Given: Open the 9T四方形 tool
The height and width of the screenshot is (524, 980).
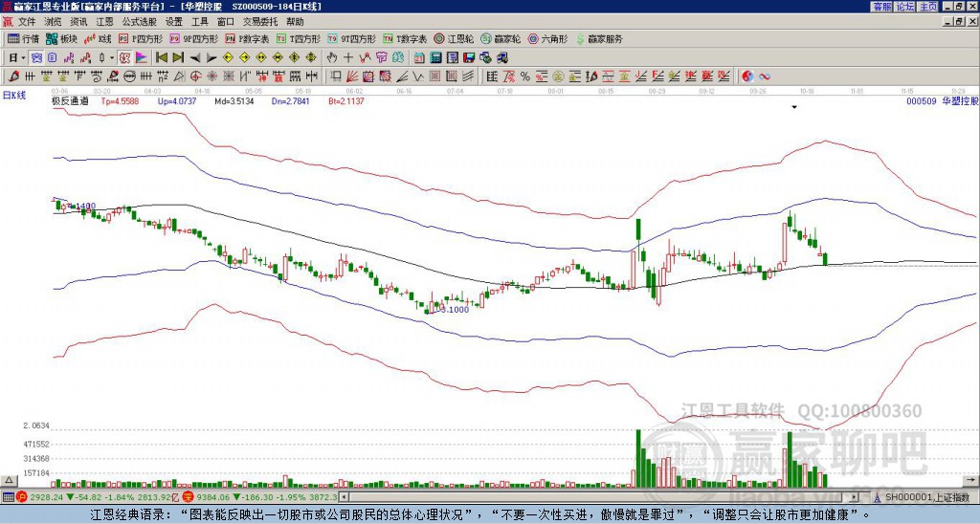Looking at the screenshot, I should point(351,38).
